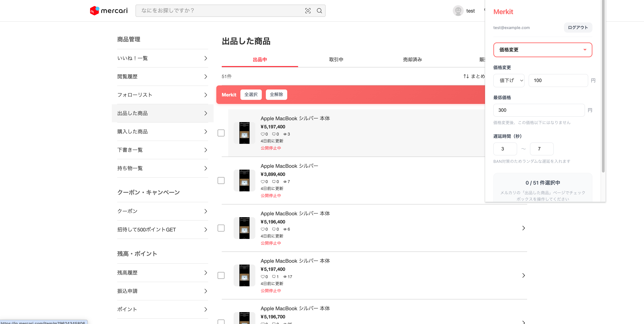Click the magnifier search icon
Screen dimensions: 644x324
point(319,11)
